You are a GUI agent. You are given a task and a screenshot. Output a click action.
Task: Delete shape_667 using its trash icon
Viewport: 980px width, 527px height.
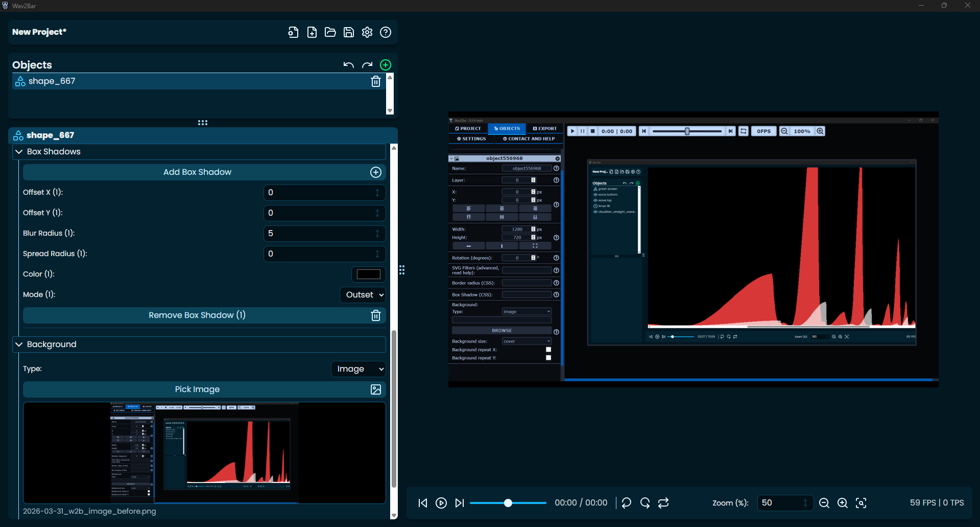point(376,81)
